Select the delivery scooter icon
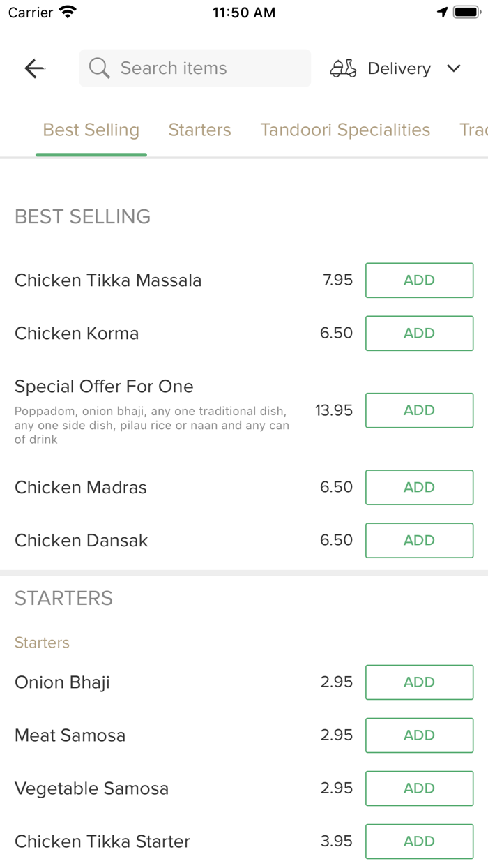 [342, 68]
